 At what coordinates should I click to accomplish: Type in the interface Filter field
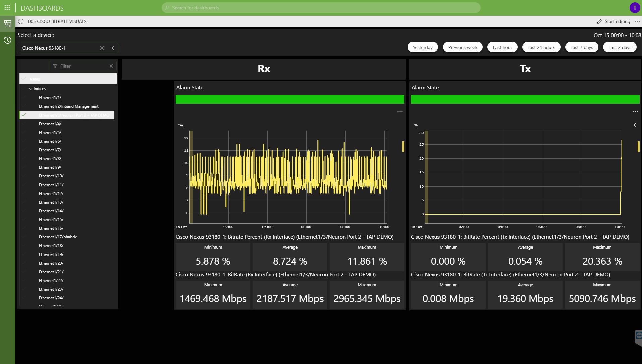[83, 66]
